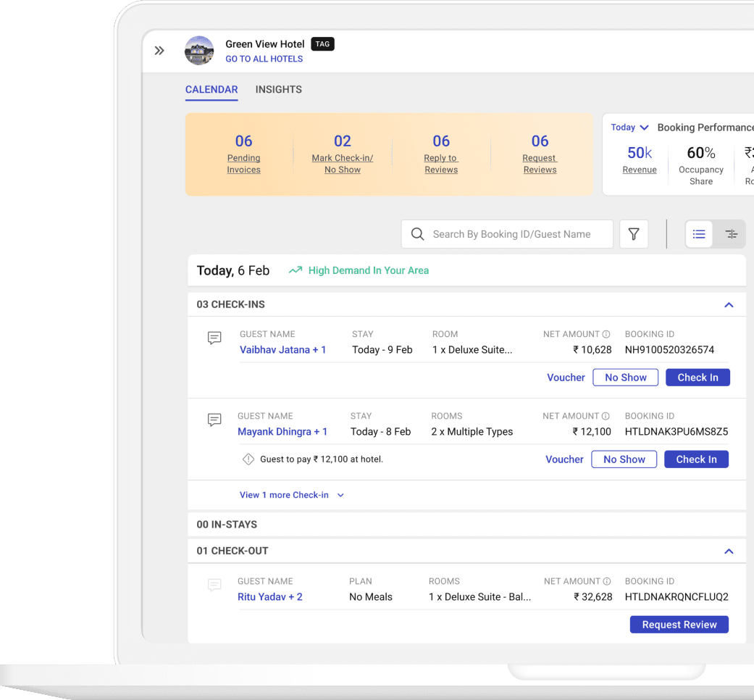
Task: Open Voucher for booking NH9100520326574
Action: (x=566, y=378)
